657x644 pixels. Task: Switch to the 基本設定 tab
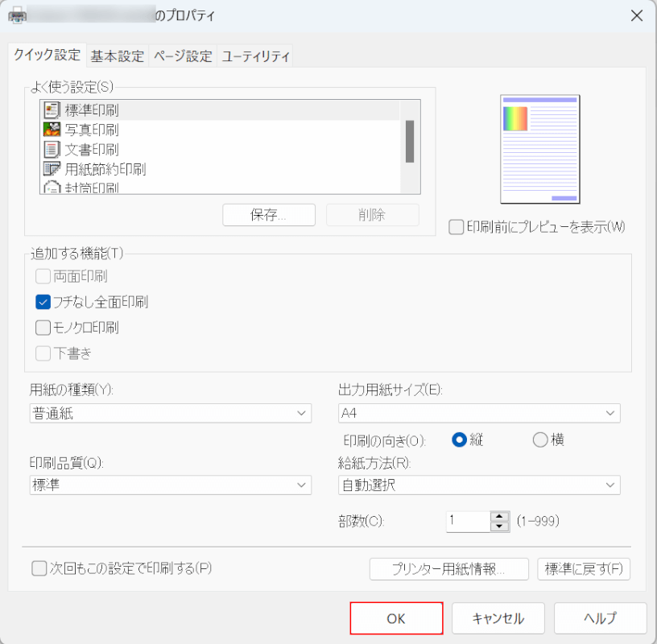[118, 56]
